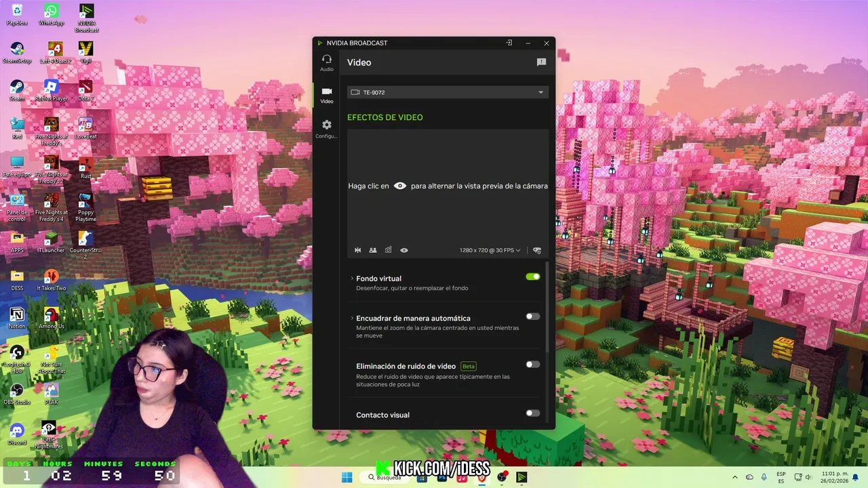Open the TE-9072 camera device dropdown
This screenshot has height=488, width=868.
click(448, 92)
